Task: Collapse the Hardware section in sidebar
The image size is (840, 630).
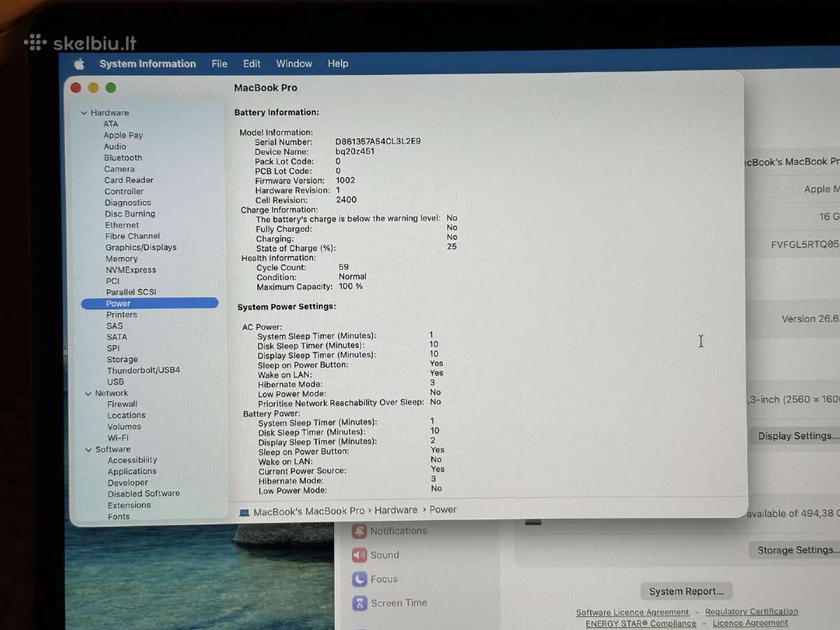Action: 84,113
